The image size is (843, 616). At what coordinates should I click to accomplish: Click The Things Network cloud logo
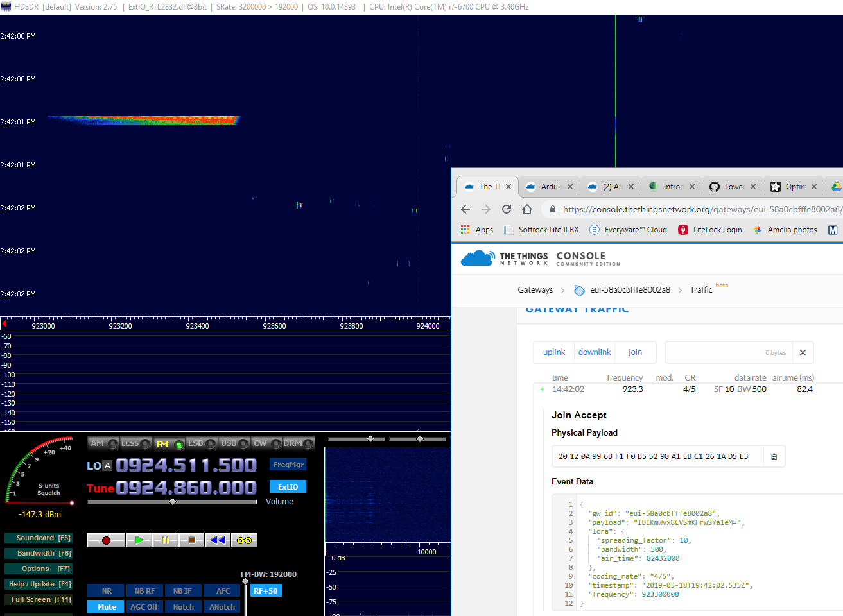[478, 258]
